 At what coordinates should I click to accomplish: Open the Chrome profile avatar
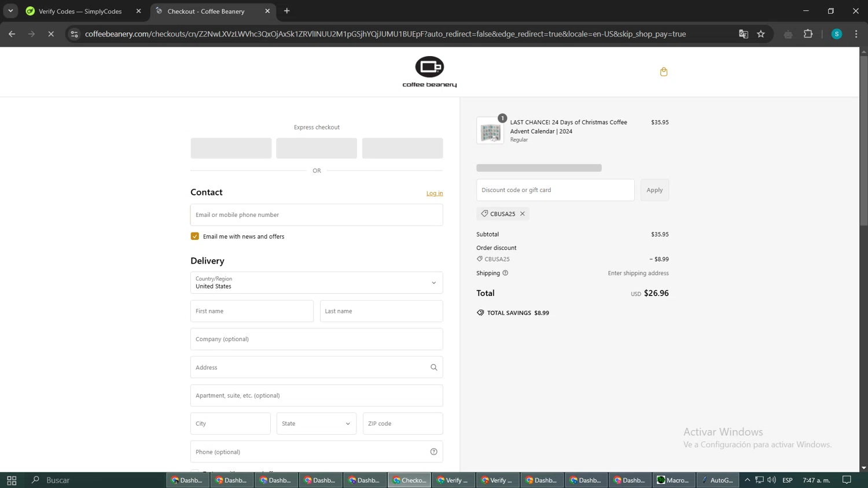tap(837, 34)
